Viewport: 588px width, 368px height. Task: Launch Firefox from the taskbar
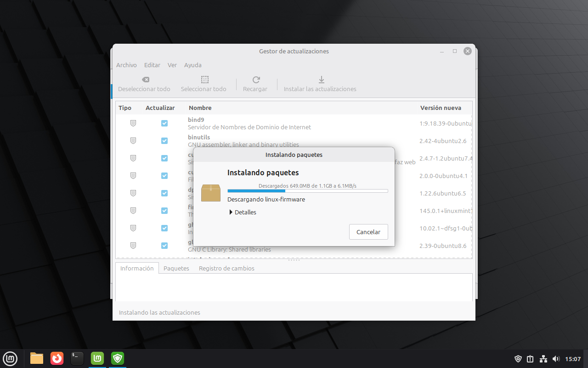click(x=57, y=358)
